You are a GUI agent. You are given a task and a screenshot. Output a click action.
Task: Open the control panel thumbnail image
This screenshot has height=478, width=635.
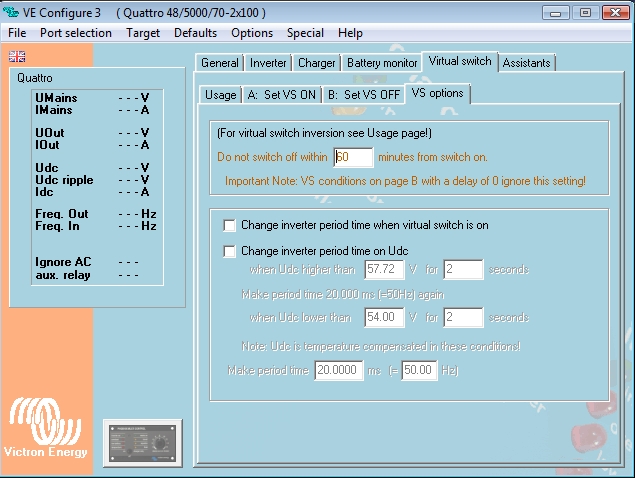(143, 444)
